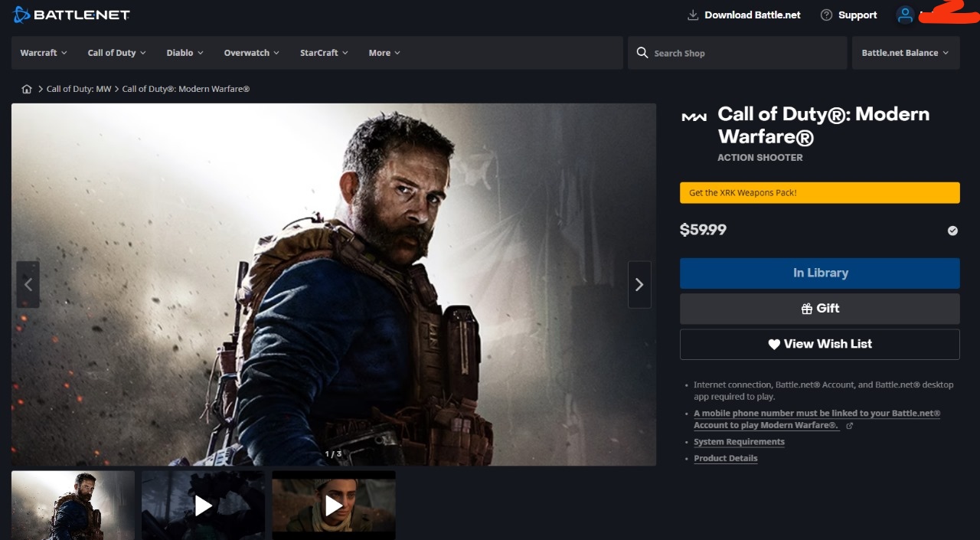
Task: Click the $59.99 price text
Action: (704, 230)
